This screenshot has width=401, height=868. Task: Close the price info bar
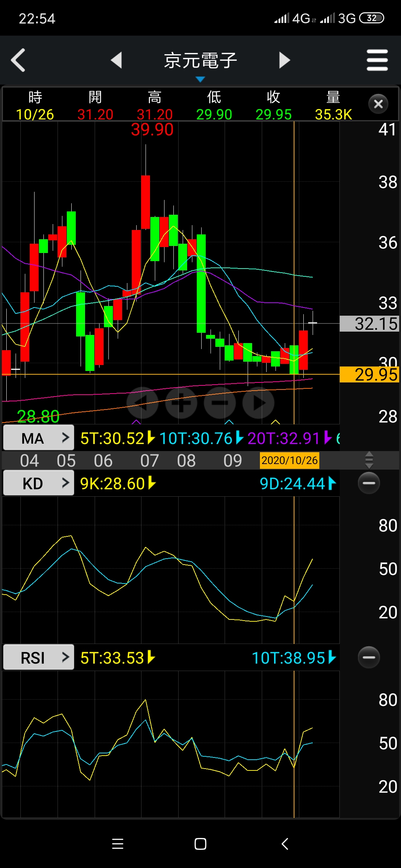coord(378,104)
